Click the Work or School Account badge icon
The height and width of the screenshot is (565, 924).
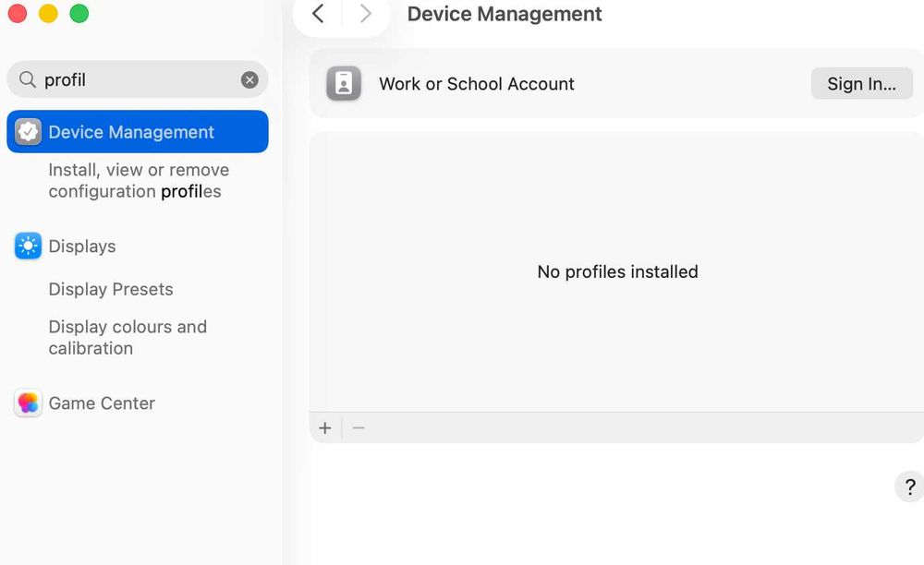tap(344, 84)
